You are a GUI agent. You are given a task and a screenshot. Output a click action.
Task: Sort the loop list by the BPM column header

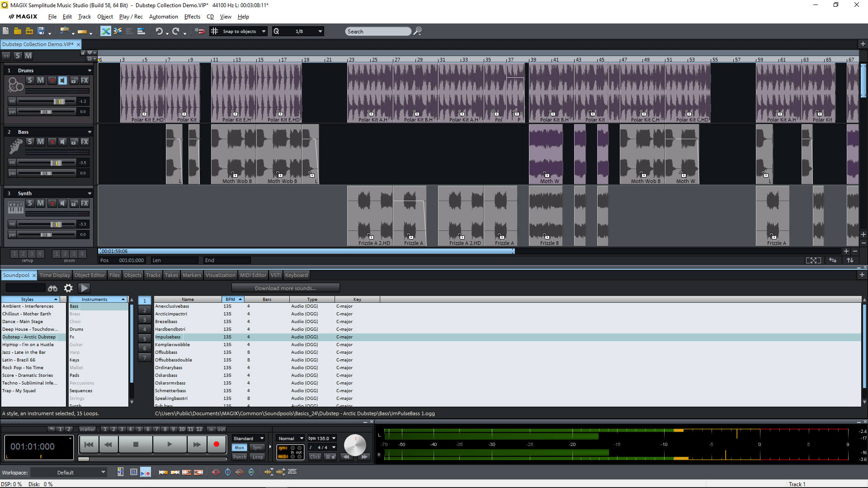(x=233, y=299)
